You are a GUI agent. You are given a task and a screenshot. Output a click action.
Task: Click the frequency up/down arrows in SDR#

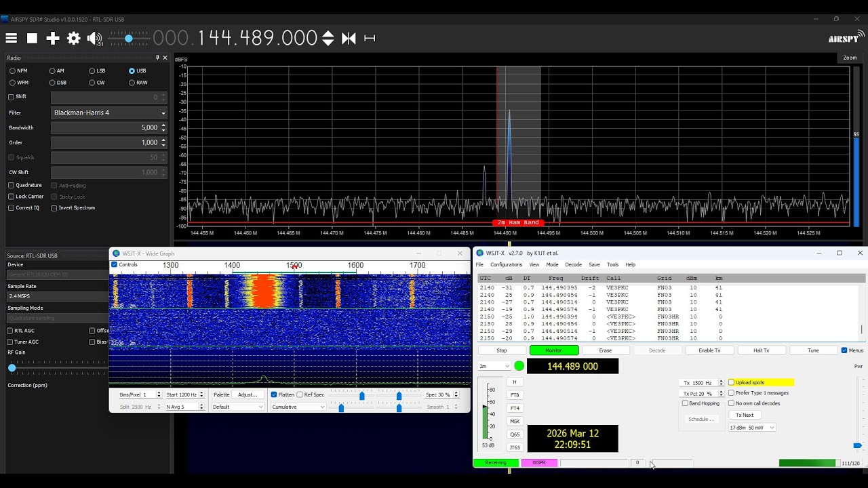[x=328, y=38]
